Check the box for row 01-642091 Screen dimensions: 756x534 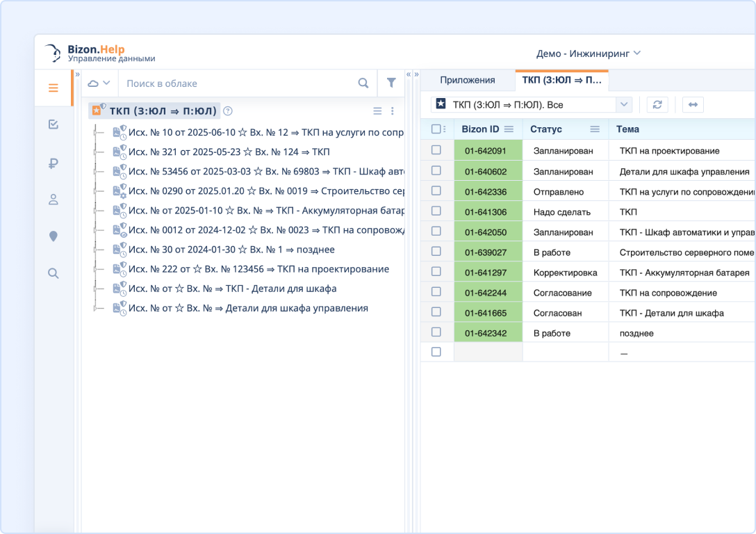point(436,150)
